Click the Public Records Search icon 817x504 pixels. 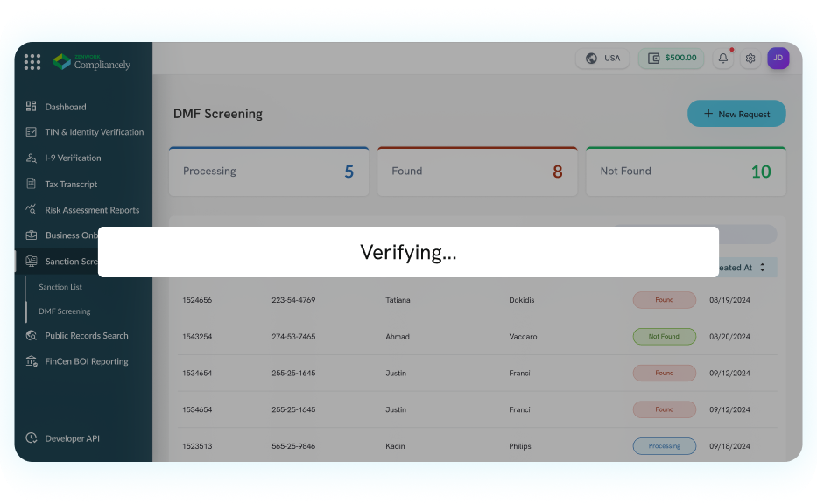[x=32, y=336]
